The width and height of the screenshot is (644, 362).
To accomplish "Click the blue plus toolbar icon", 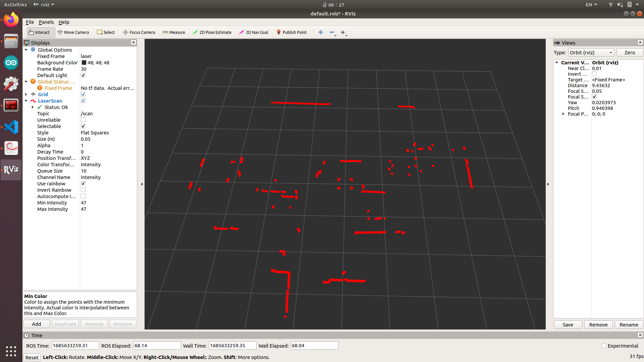I will 321,32.
